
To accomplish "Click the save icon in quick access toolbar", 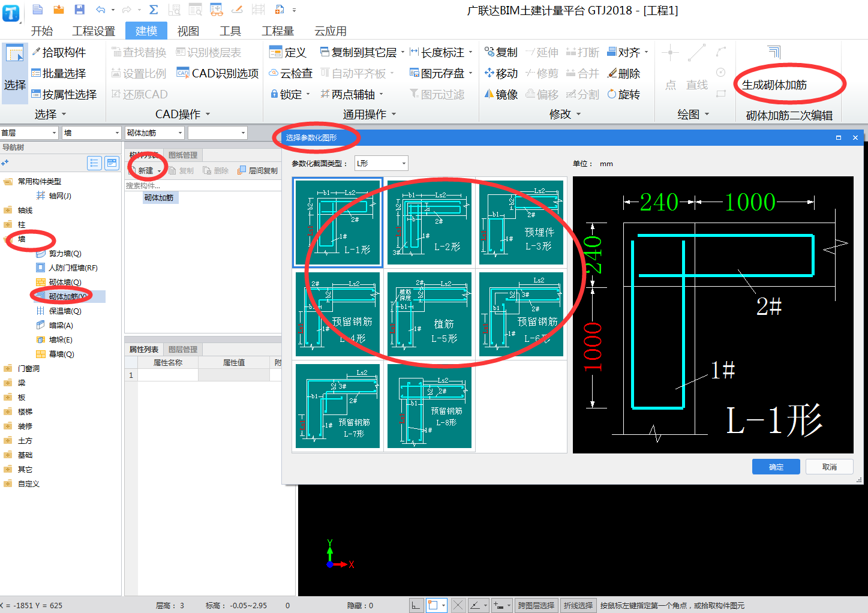I will click(79, 10).
